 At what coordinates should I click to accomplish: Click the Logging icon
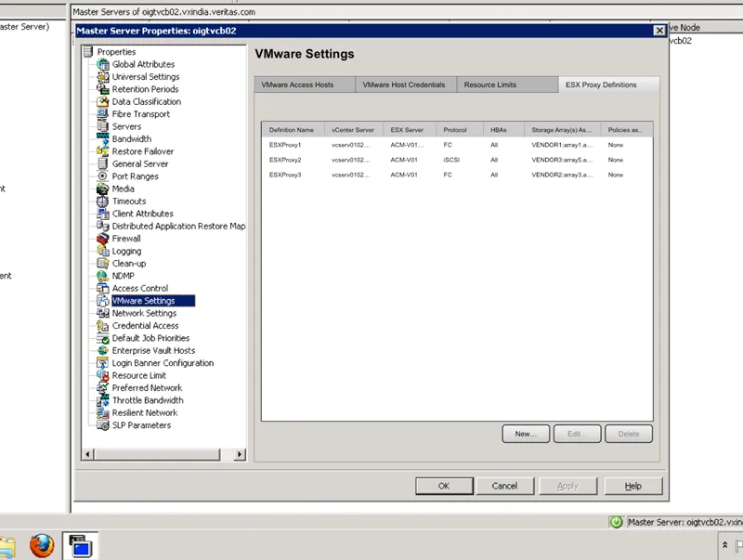[103, 251]
